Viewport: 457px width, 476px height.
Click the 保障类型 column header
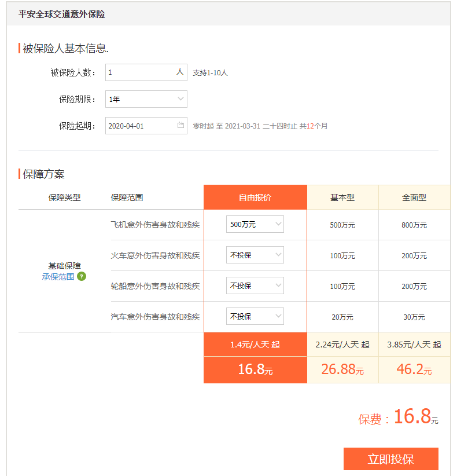65,197
